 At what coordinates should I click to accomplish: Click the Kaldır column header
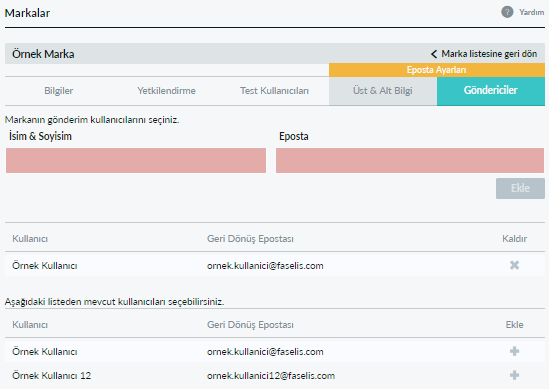point(514,239)
